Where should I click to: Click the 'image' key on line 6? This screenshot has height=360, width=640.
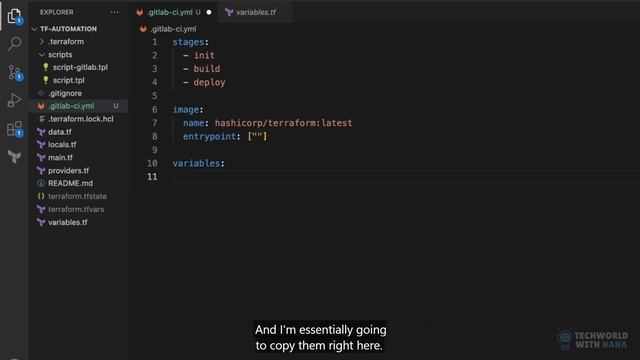coord(186,109)
